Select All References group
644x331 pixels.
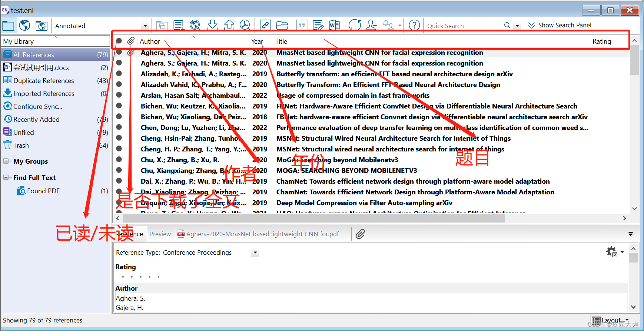[x=56, y=54]
